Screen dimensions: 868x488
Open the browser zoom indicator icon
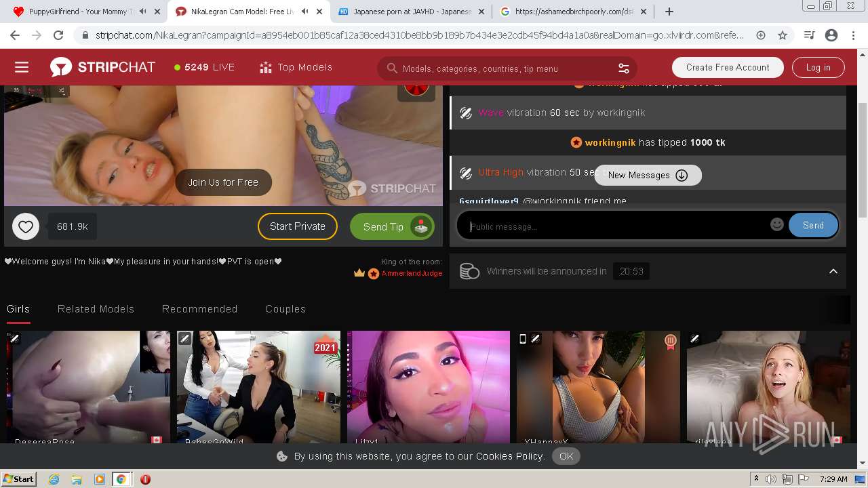(x=761, y=35)
